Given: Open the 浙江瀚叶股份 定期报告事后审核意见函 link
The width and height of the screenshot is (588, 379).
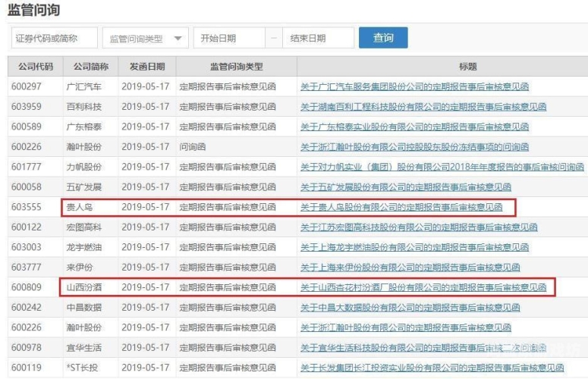Looking at the screenshot, I should 406,327.
